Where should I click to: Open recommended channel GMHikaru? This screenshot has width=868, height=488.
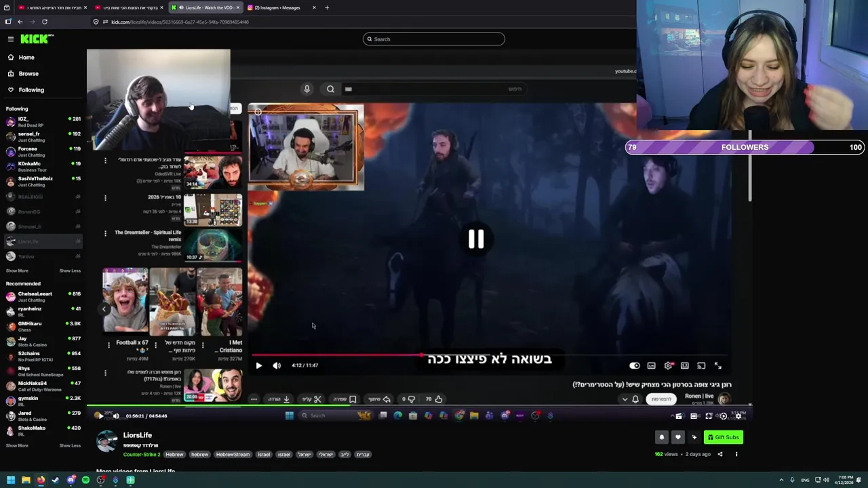point(43,327)
